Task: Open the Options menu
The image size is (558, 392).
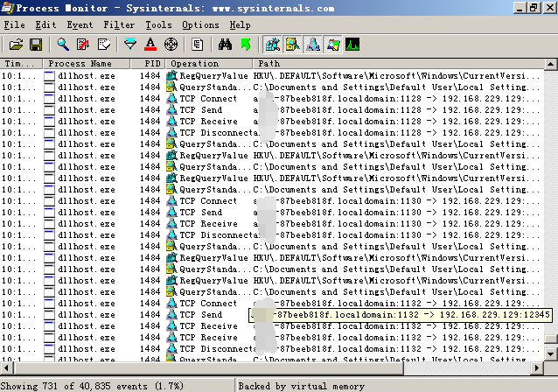Action: [200, 25]
